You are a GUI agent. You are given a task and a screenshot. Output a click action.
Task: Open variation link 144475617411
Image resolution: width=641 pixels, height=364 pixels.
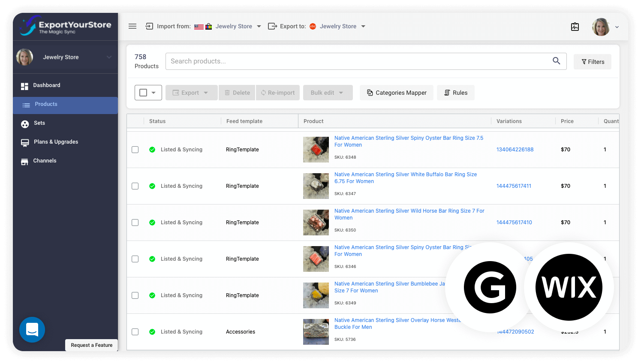[x=514, y=186]
